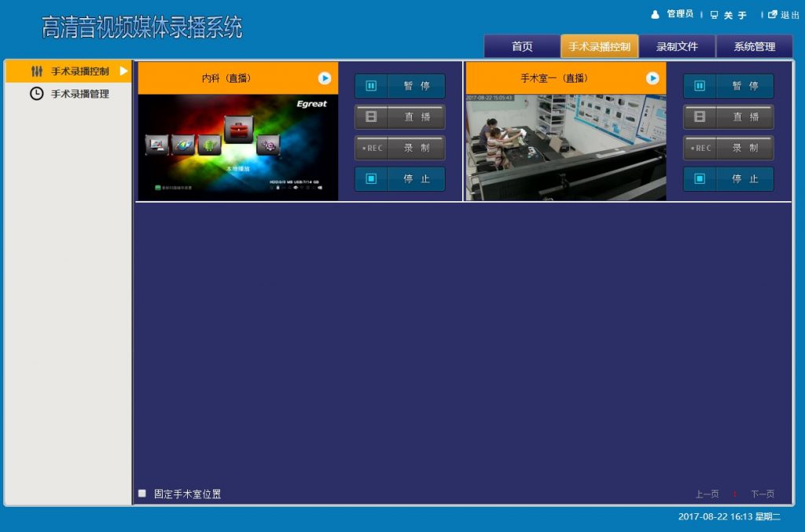Start live broadcast for 内科 channel
The height and width of the screenshot is (532, 805).
(x=399, y=117)
